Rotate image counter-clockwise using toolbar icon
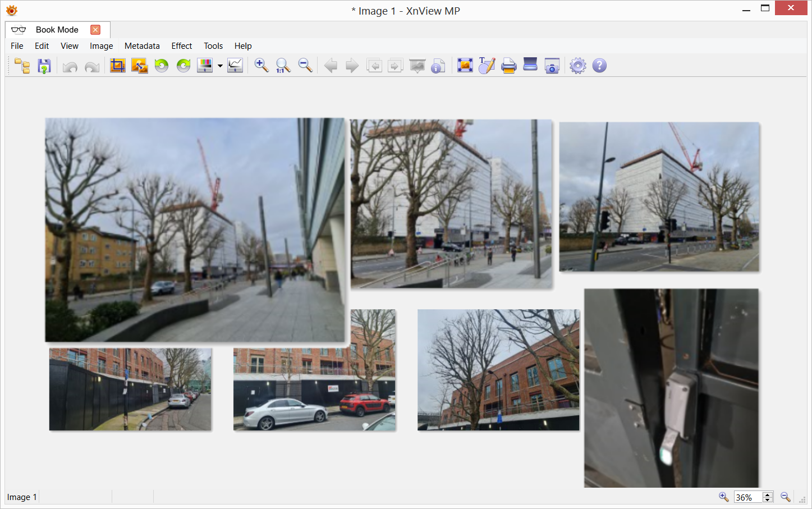This screenshot has height=509, width=812. (162, 66)
